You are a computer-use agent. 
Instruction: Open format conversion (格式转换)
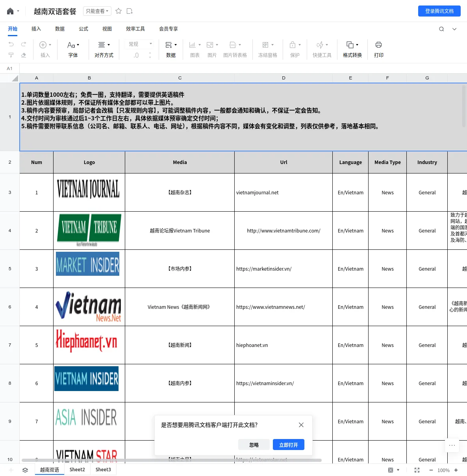[x=352, y=50]
